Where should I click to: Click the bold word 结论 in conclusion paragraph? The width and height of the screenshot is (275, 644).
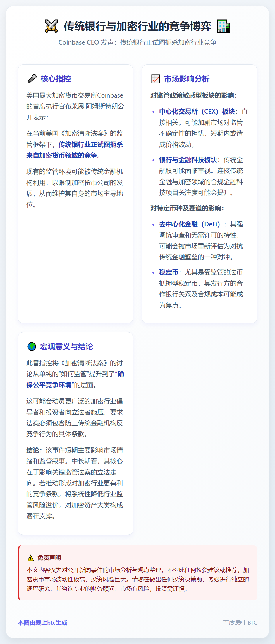tap(33, 450)
